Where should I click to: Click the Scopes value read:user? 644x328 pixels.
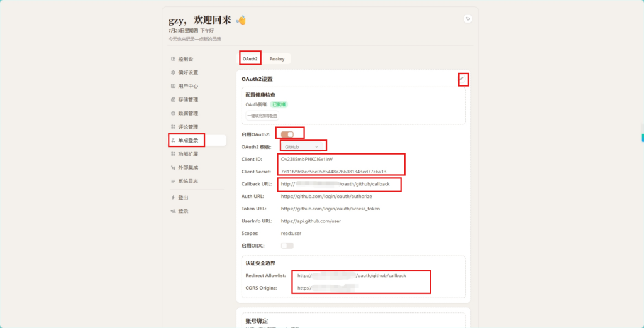pos(291,233)
